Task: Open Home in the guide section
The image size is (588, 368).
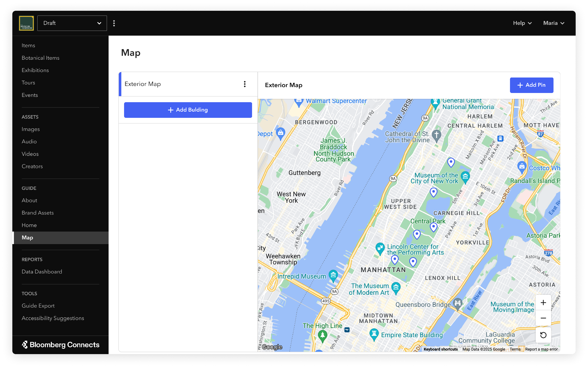Action: pos(29,225)
